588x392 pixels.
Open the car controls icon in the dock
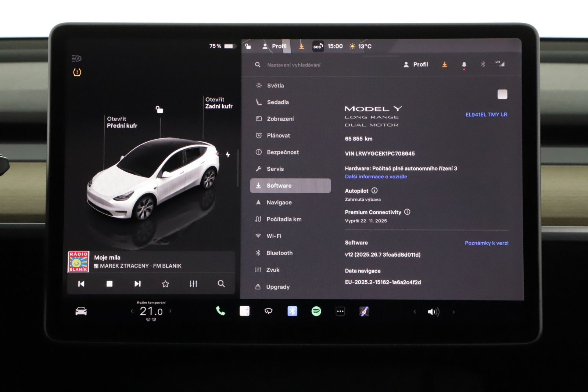(x=81, y=311)
